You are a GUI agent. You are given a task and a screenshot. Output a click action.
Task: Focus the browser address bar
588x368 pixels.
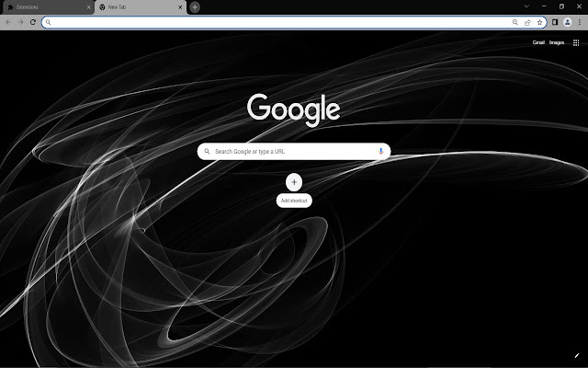tap(294, 22)
